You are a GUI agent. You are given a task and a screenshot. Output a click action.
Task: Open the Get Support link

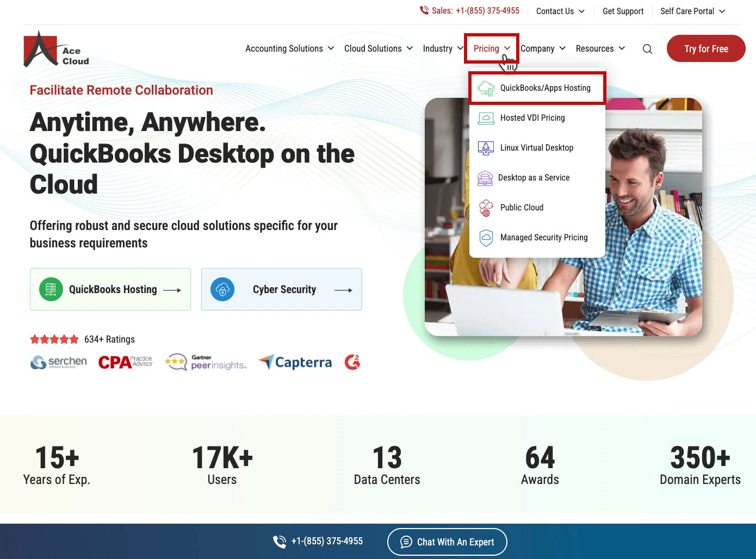[623, 11]
